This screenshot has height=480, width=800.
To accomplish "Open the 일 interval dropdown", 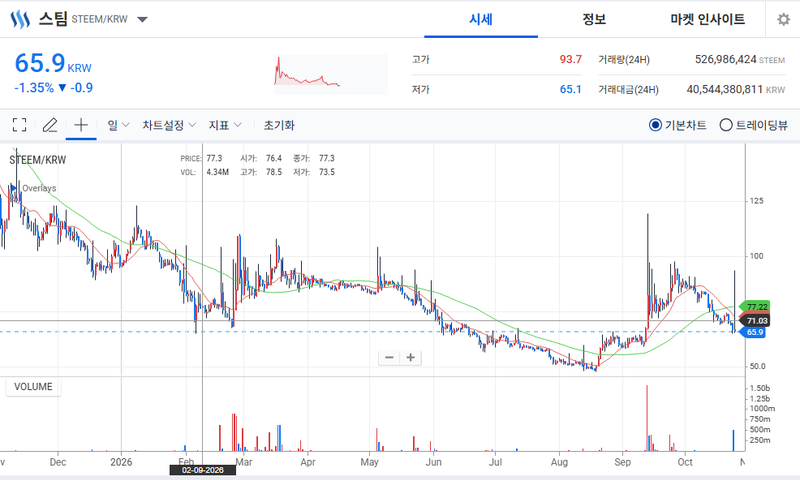I will pyautogui.click(x=118, y=125).
